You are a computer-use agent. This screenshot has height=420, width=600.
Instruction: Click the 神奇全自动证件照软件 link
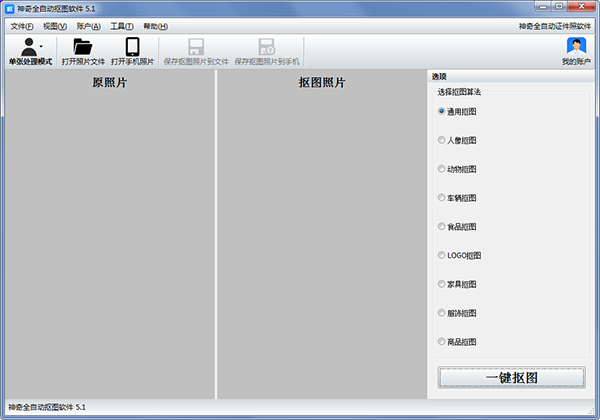click(x=555, y=26)
